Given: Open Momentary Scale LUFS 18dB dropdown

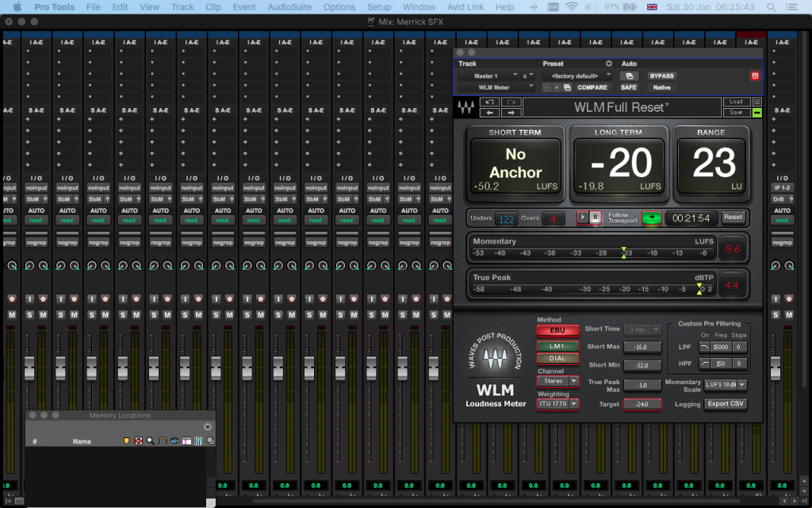Looking at the screenshot, I should coord(726,385).
